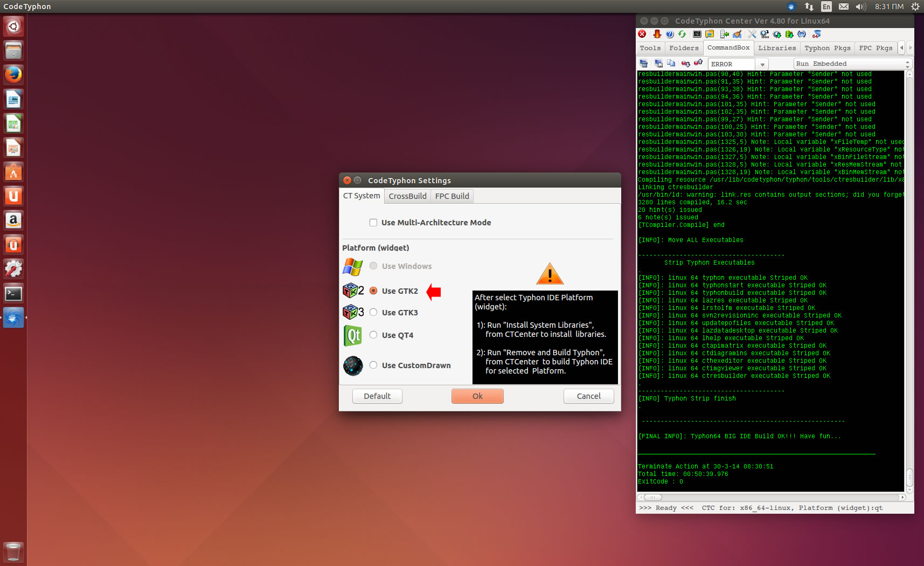Clear the CommandBox output with trash icon

644,64
